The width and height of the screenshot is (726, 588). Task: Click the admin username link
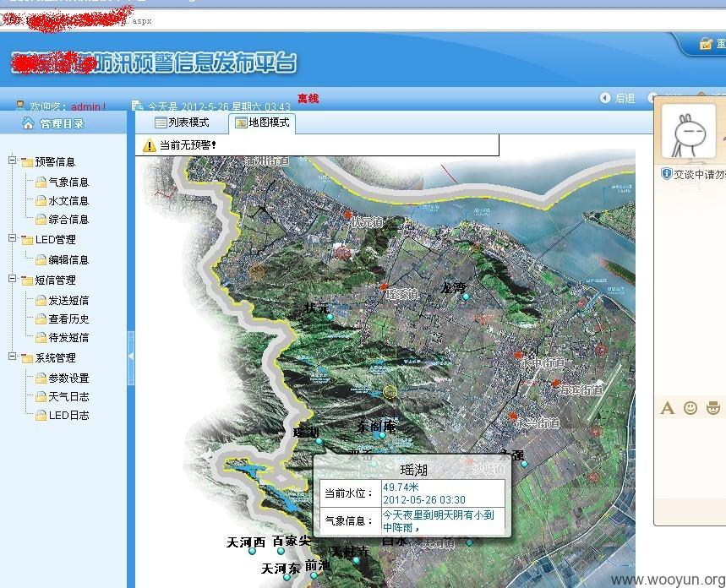88,106
